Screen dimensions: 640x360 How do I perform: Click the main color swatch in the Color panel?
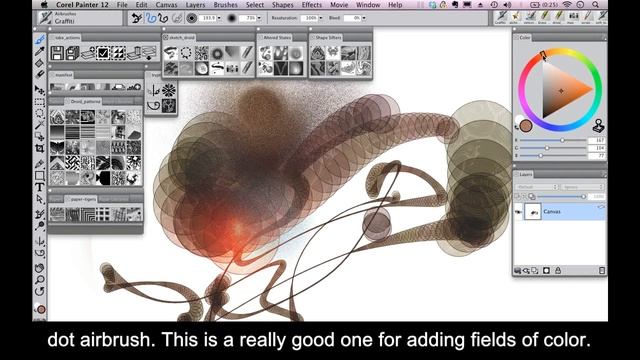526,126
